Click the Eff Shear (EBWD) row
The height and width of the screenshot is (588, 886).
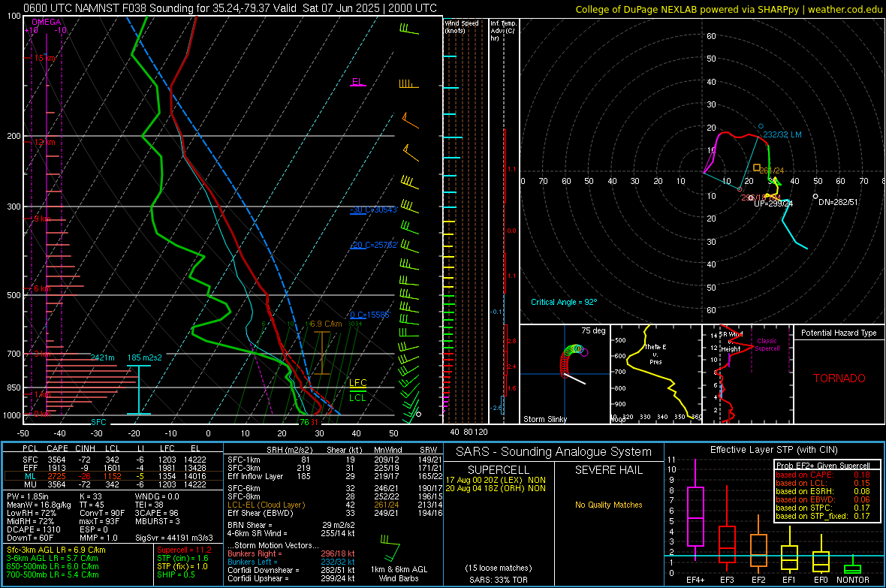(x=335, y=513)
